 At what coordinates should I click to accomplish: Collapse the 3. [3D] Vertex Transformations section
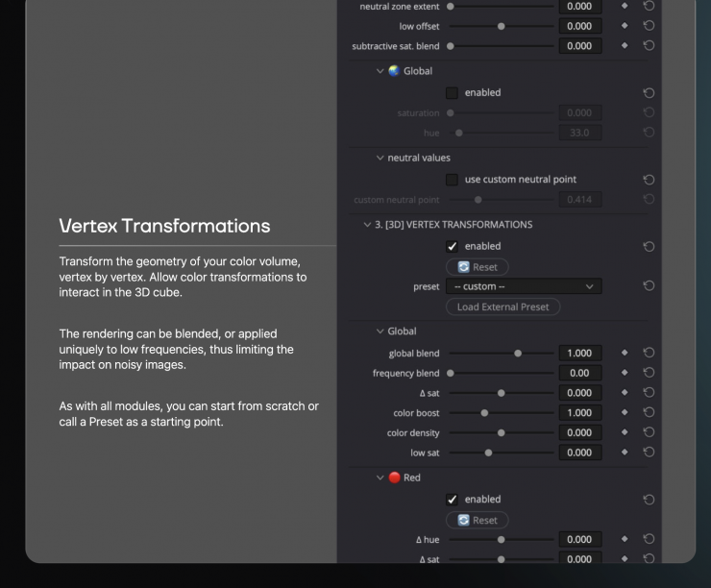tap(367, 225)
